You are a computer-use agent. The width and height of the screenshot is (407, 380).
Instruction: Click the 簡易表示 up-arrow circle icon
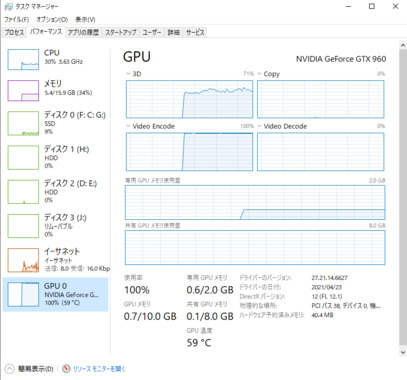(10, 369)
